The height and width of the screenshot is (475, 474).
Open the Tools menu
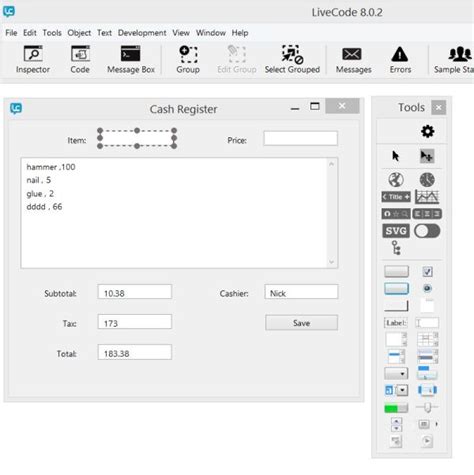[x=52, y=33]
